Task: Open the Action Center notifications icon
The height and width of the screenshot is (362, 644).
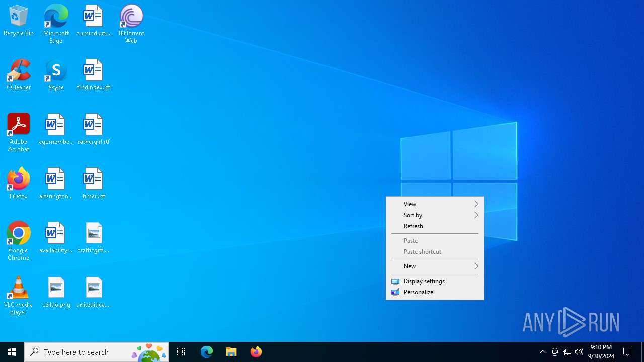Action: pyautogui.click(x=628, y=352)
